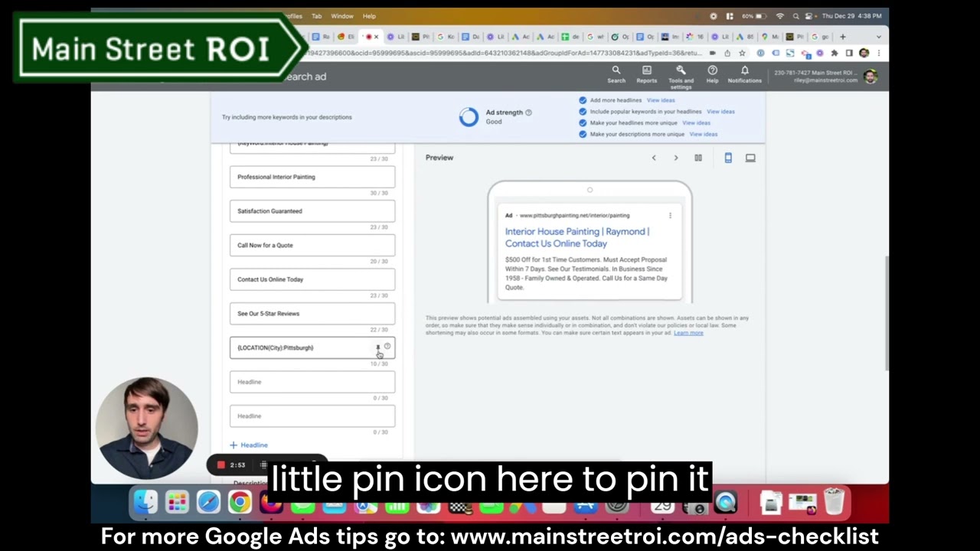This screenshot has height=551, width=980.
Task: Click the page vertical scrollbar
Action: 886,314
